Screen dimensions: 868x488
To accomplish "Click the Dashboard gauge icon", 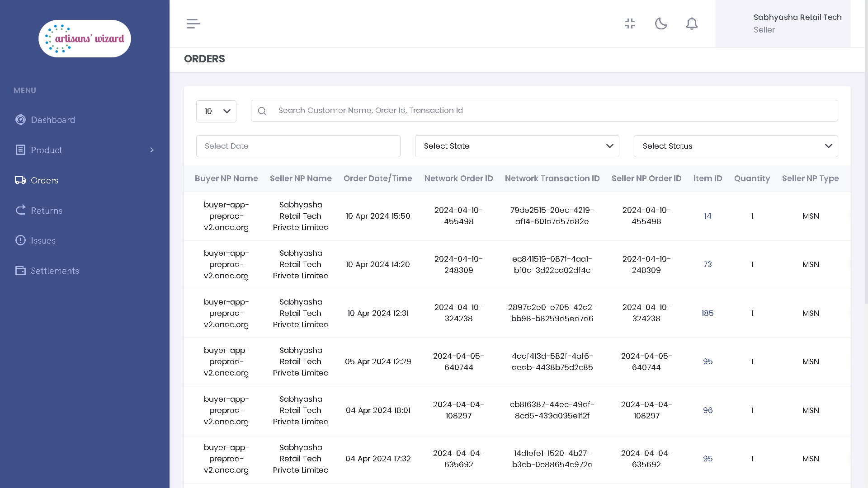I will 20,120.
